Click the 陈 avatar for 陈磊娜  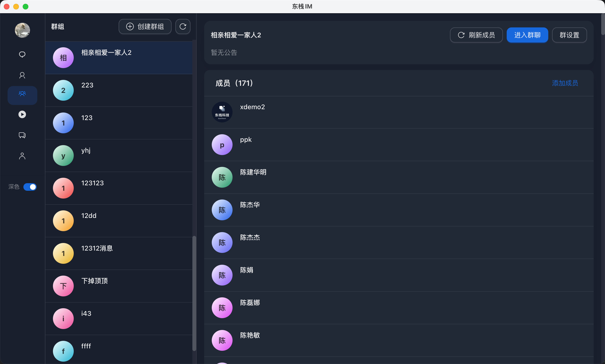222,308
